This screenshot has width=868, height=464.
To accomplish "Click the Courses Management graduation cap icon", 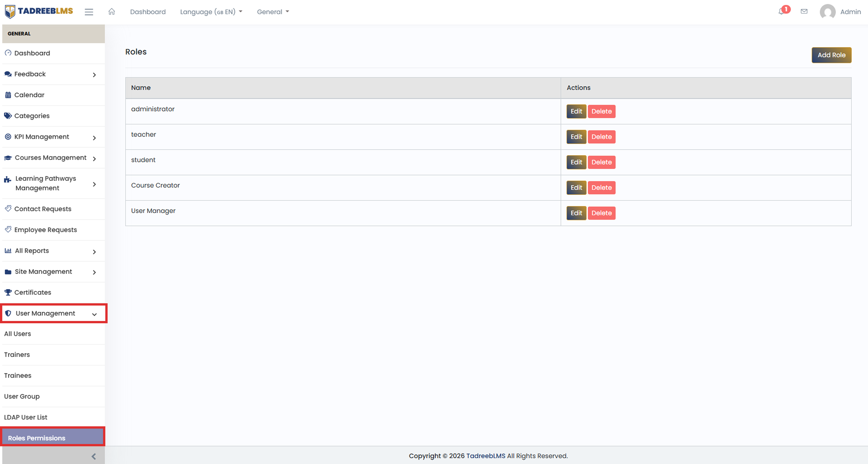I will pyautogui.click(x=8, y=158).
